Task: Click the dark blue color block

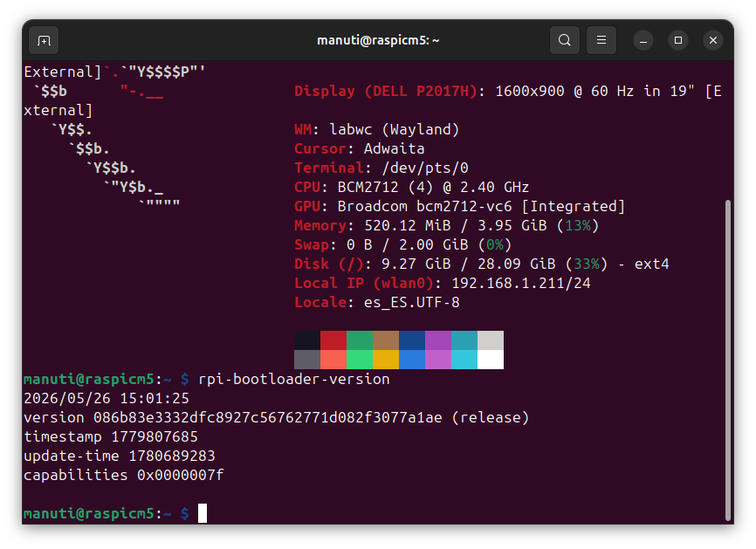Action: click(412, 340)
